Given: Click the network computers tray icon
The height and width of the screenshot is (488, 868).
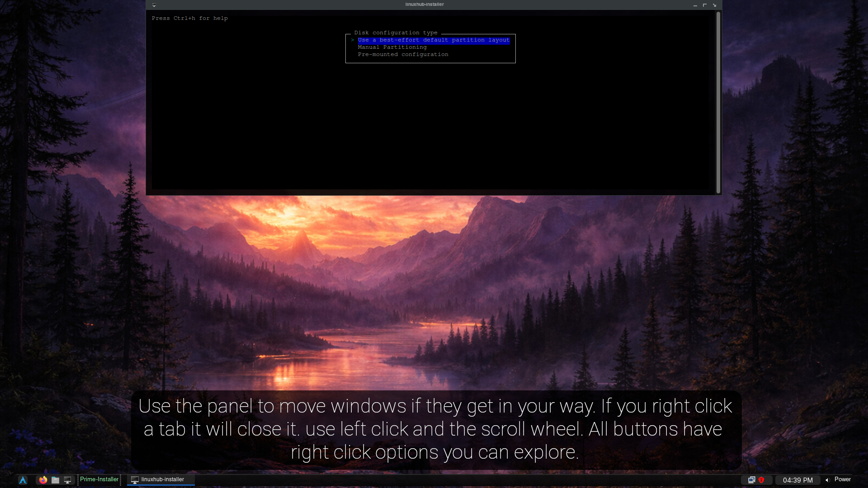Looking at the screenshot, I should tap(751, 480).
